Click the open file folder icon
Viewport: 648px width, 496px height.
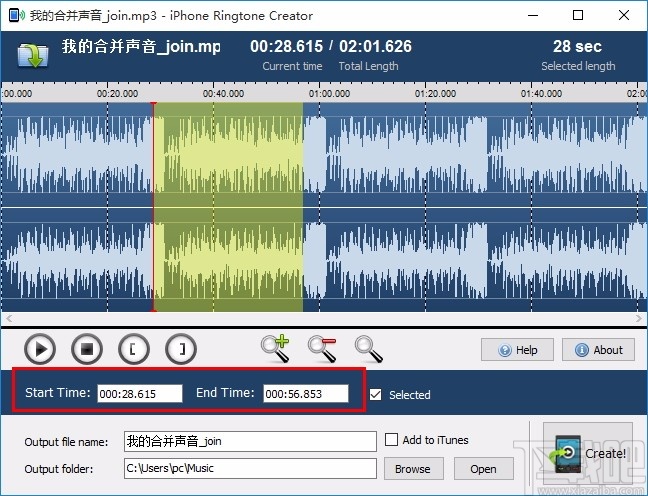click(x=33, y=55)
